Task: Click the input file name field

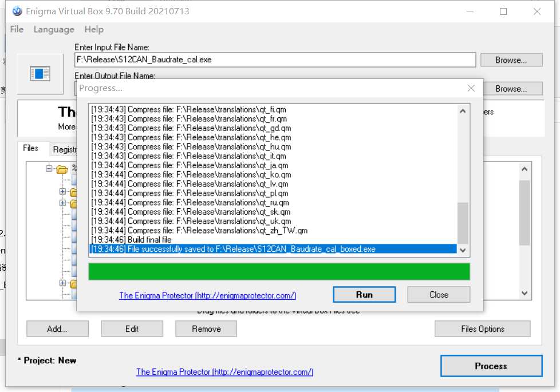Action: pos(275,60)
